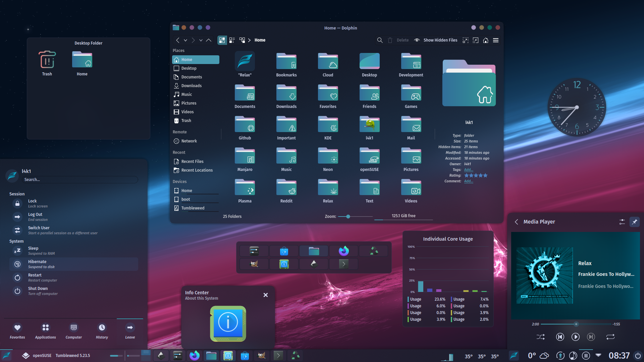Switch to Applications tab in launcher
This screenshot has width=644, height=362.
[46, 331]
